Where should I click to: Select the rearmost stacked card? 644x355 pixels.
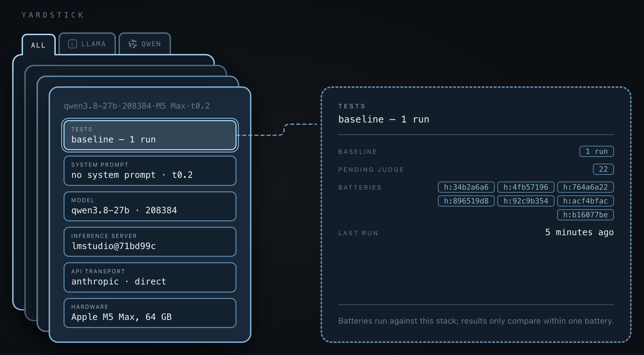19,182
